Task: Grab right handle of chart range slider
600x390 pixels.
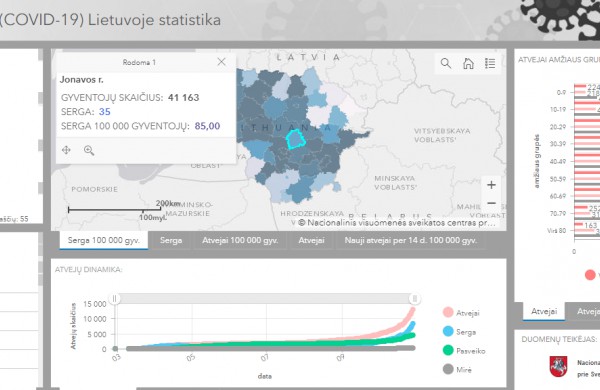Action: tap(414, 299)
